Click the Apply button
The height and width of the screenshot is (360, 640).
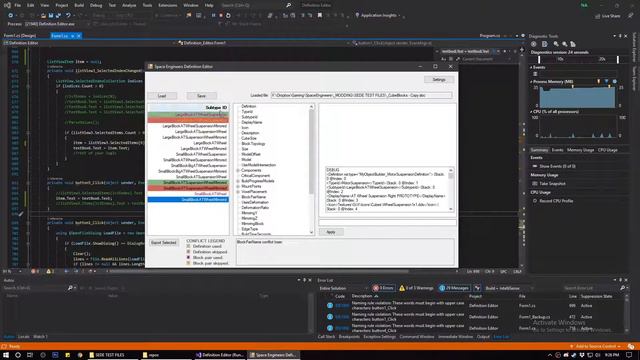(x=331, y=232)
